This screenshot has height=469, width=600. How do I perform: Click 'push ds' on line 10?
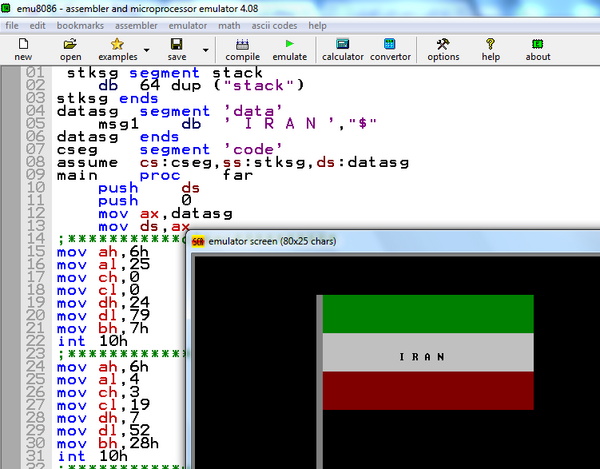(149, 188)
